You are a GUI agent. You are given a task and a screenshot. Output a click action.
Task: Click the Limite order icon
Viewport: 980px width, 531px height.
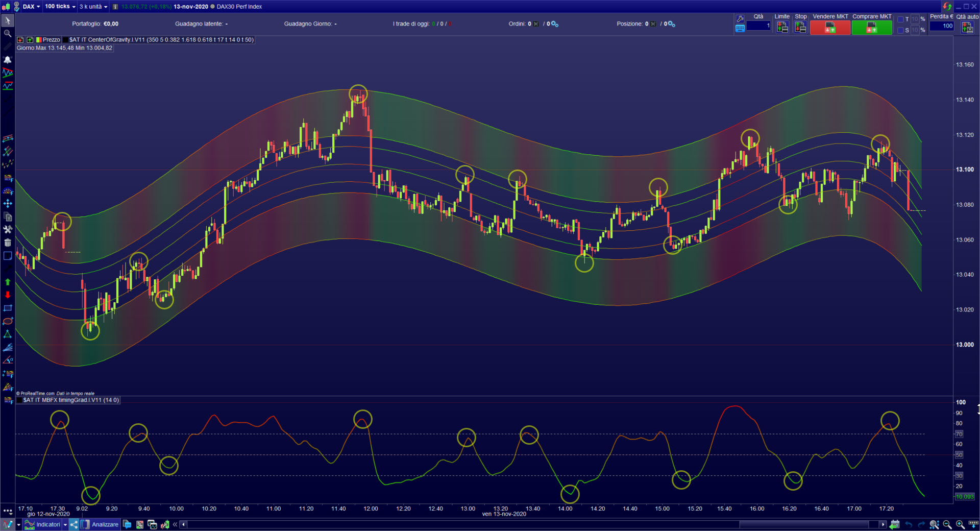click(782, 28)
